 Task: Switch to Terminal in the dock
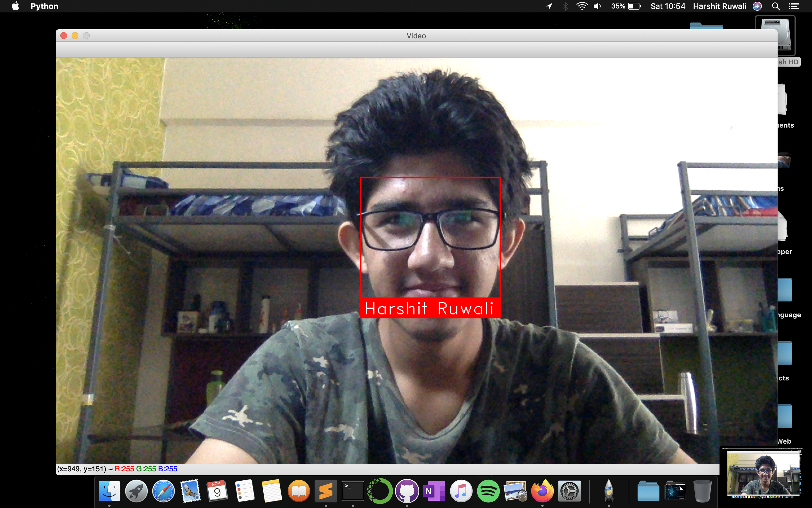pos(353,491)
